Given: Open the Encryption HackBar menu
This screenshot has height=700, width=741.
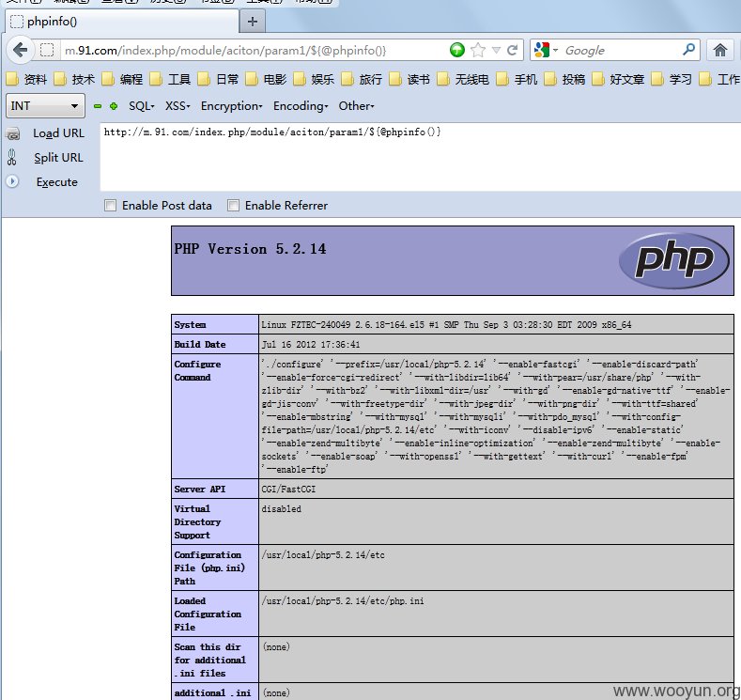Looking at the screenshot, I should click(x=231, y=106).
